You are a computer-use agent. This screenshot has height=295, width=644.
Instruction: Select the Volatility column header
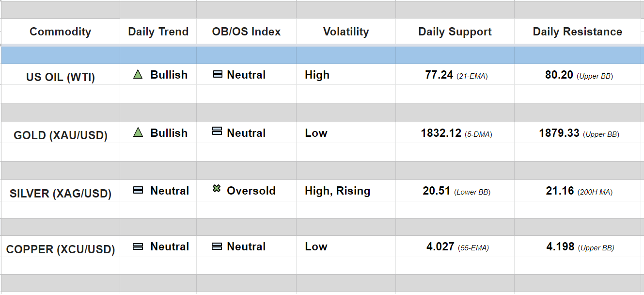point(346,32)
